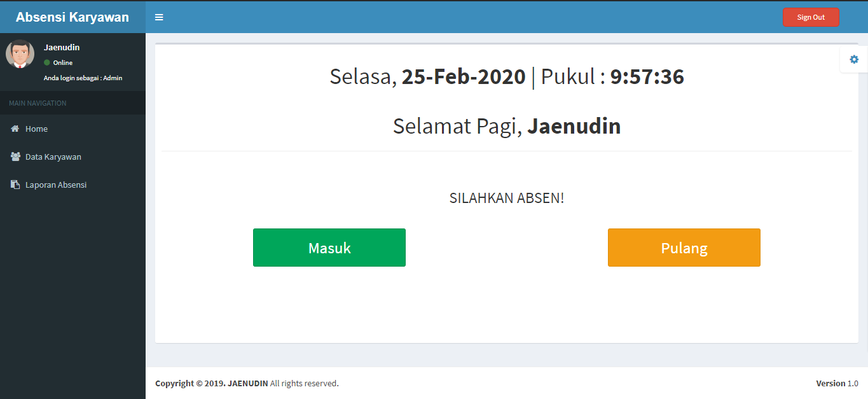Click the Laporan Absensi files icon
Image resolution: width=868 pixels, height=399 pixels.
click(15, 185)
